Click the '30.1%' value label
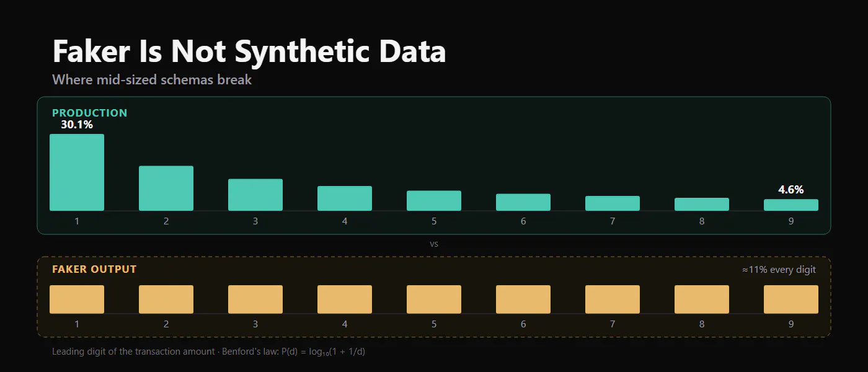 (77, 125)
